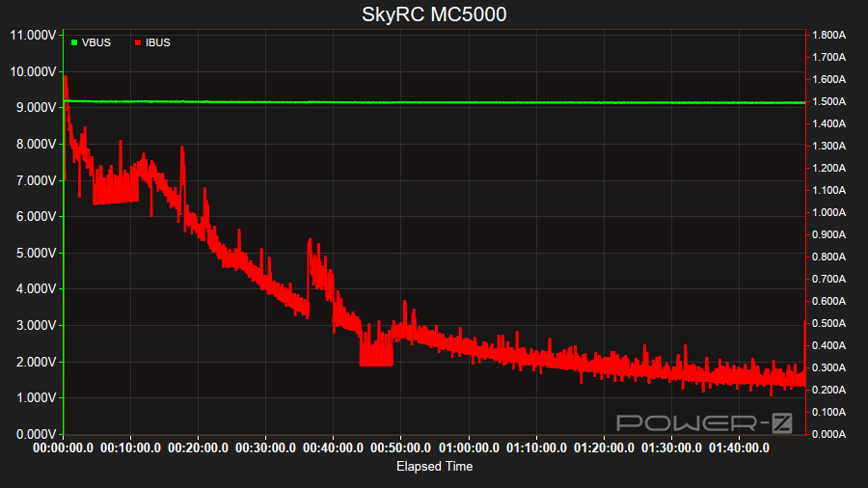Click the 7.000V voltage axis label
868x488 pixels.
point(36,181)
